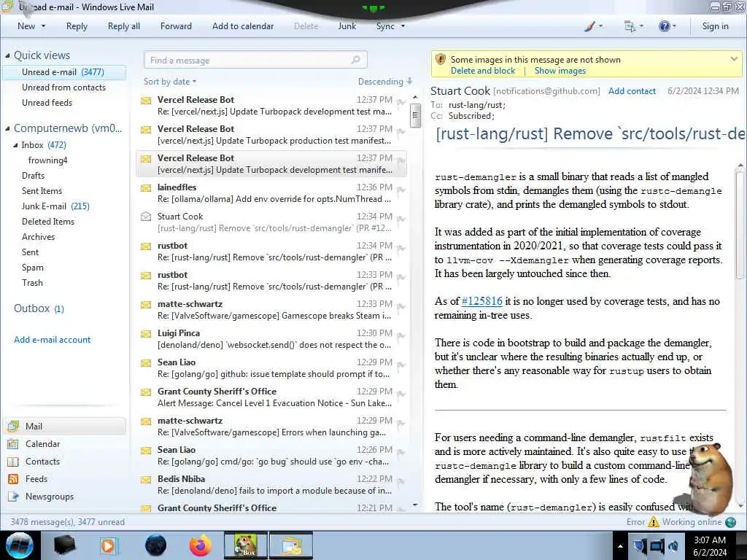Click the opened-envelope icon for Stuart Cook message
The image size is (747, 560).
point(146,217)
